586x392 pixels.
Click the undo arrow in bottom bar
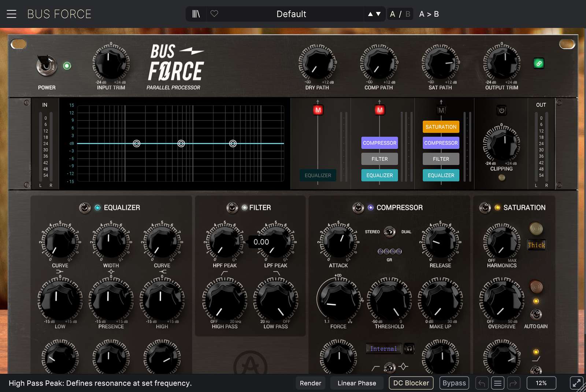click(x=482, y=383)
